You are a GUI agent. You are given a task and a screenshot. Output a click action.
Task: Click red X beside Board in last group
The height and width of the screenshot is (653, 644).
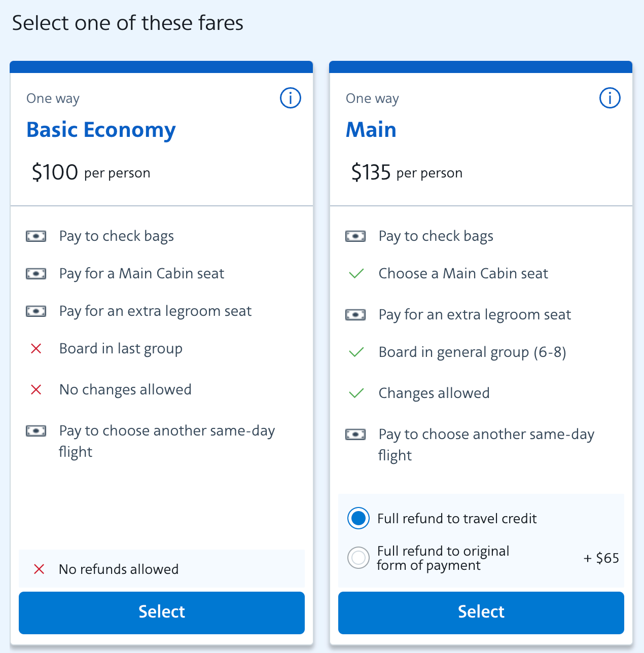coord(36,349)
